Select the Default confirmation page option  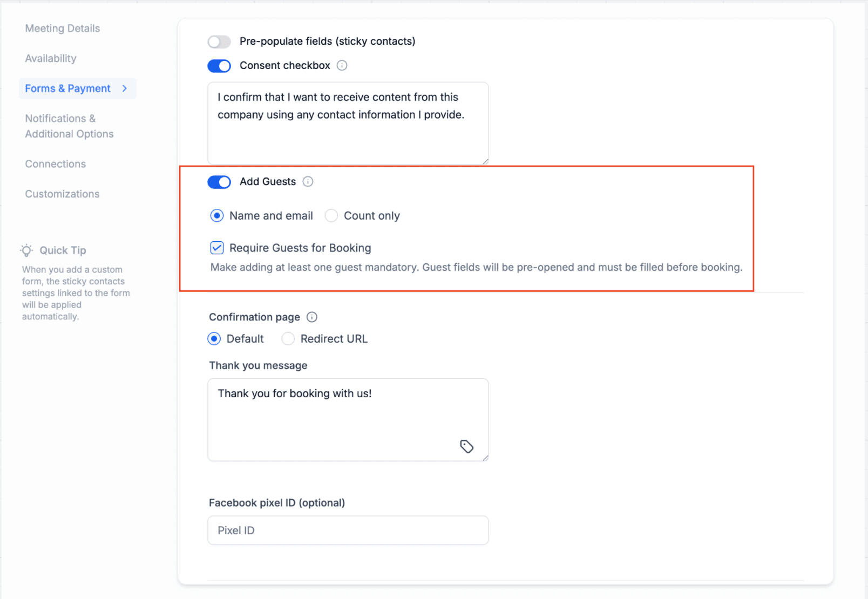click(214, 338)
